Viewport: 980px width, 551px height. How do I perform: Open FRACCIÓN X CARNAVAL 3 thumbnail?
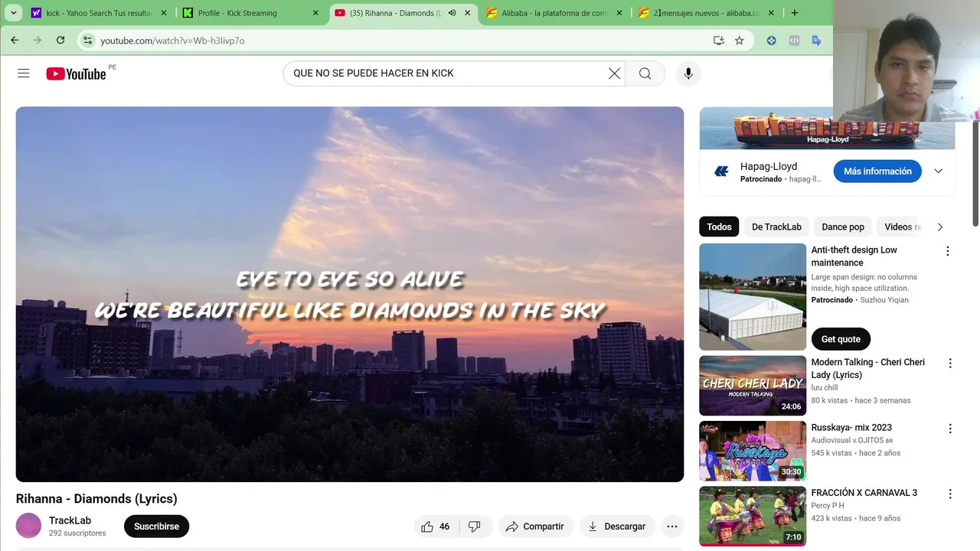(x=753, y=517)
